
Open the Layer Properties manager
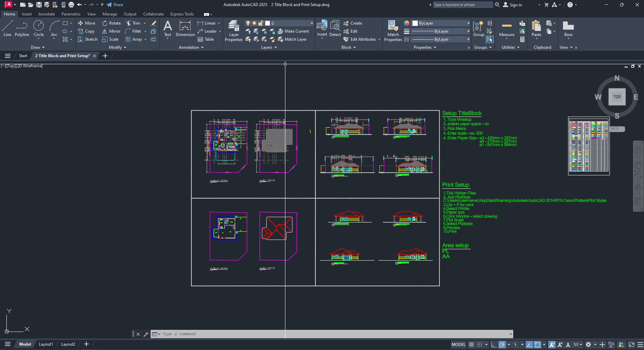click(233, 30)
